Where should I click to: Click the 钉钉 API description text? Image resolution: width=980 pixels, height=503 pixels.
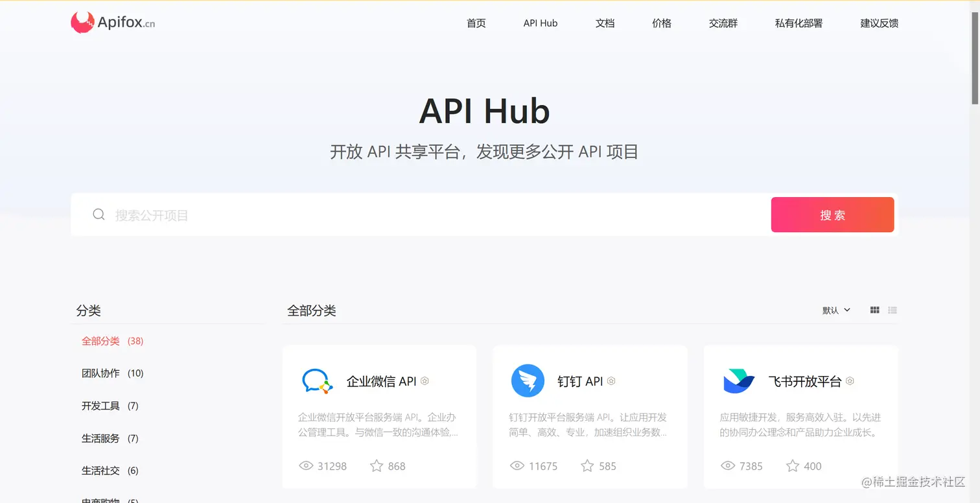(x=589, y=425)
